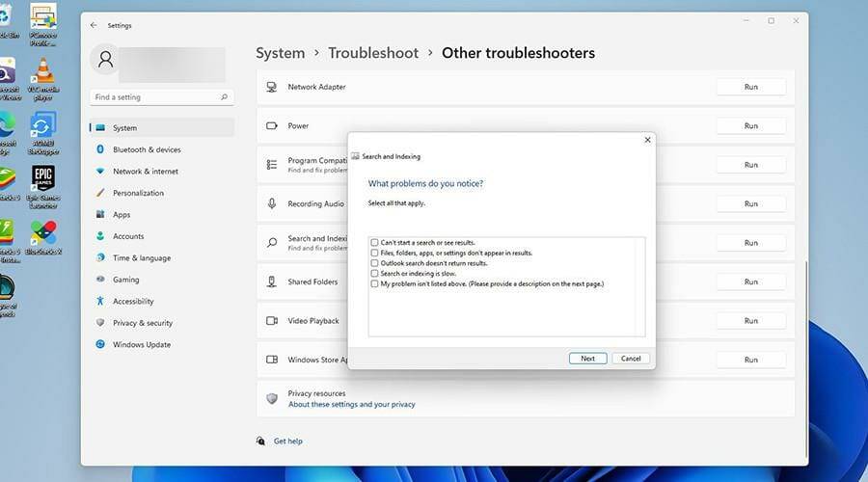Run the Recording Audio troubleshooter

pyautogui.click(x=750, y=204)
